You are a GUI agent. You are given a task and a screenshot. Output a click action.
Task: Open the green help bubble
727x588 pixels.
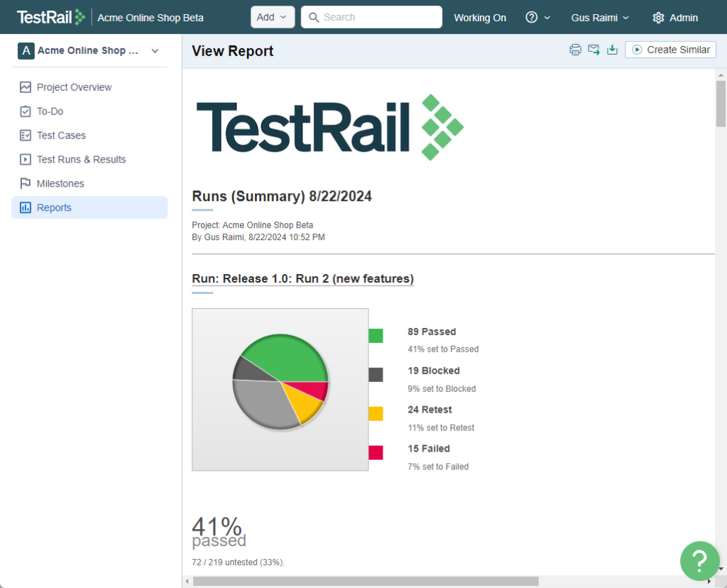[x=699, y=561]
